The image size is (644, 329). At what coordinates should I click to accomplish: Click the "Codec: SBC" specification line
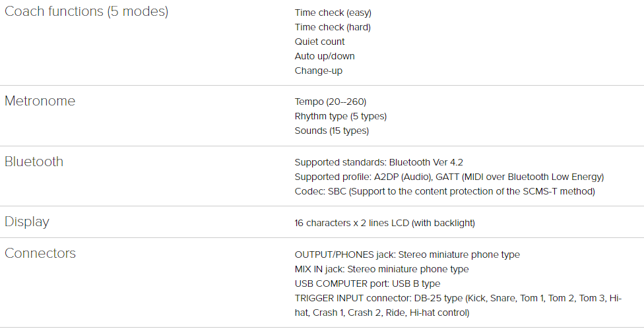(445, 191)
